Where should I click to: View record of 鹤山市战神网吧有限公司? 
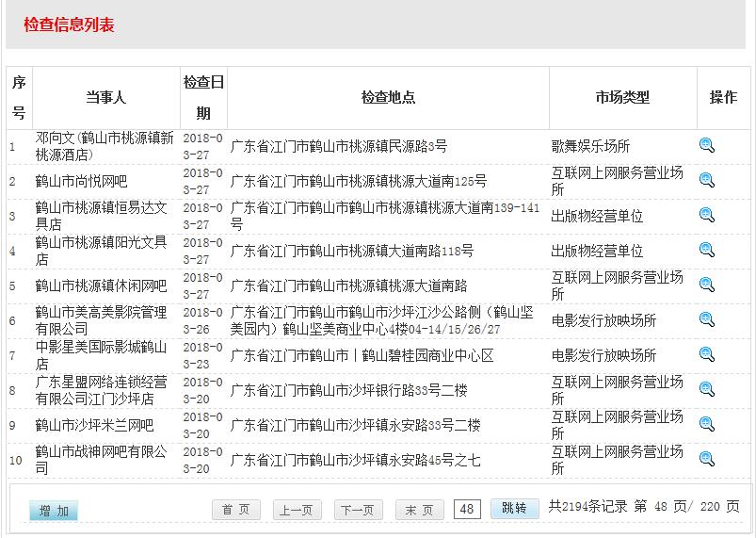[707, 459]
